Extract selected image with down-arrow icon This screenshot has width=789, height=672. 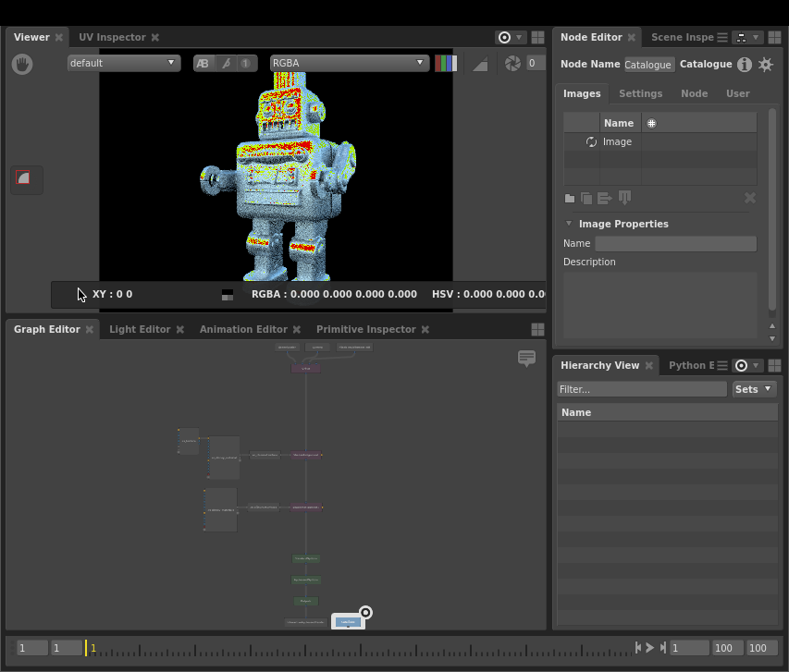624,198
